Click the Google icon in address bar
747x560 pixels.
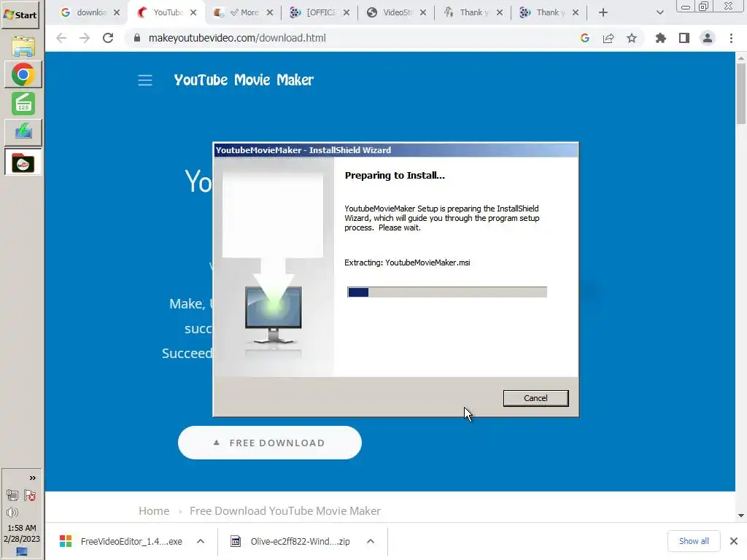pyautogui.click(x=585, y=38)
